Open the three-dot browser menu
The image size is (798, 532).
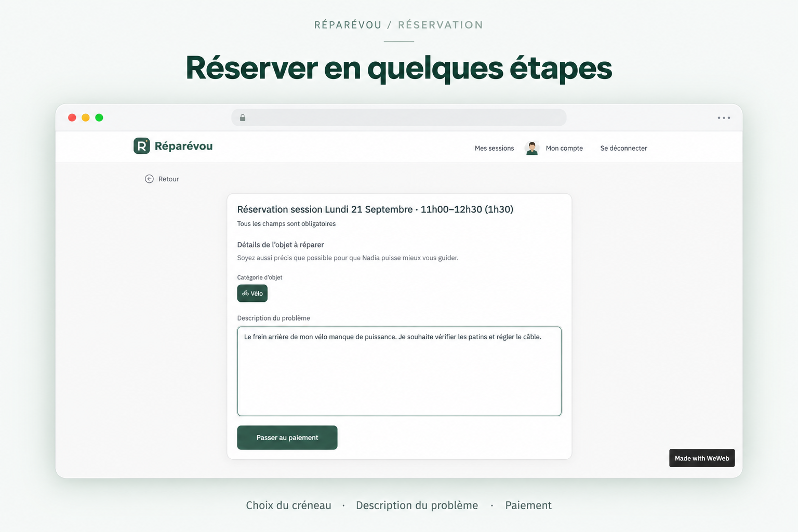724,118
